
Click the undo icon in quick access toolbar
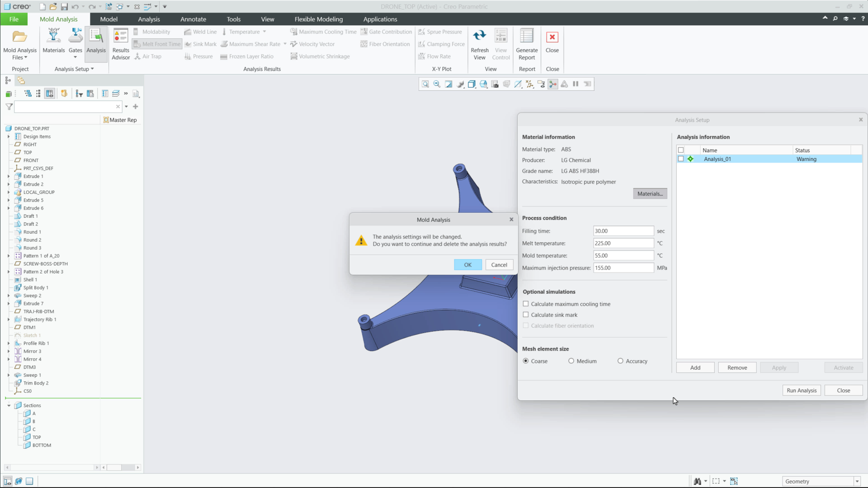pos(75,7)
